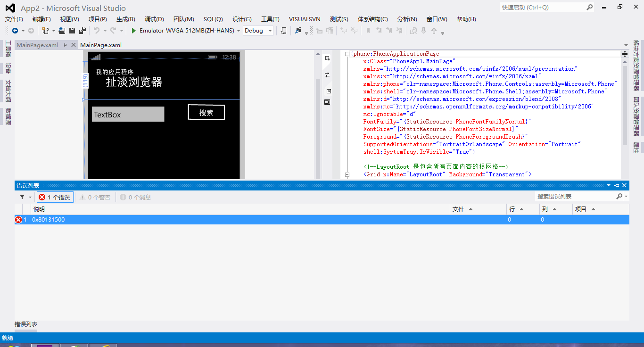The width and height of the screenshot is (644, 347).
Task: Open the 调试(D) menu
Action: click(154, 19)
